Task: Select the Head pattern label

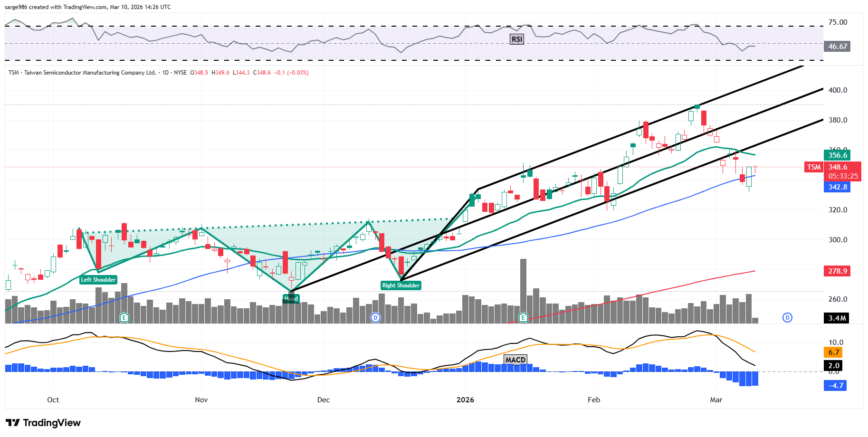Action: (291, 298)
